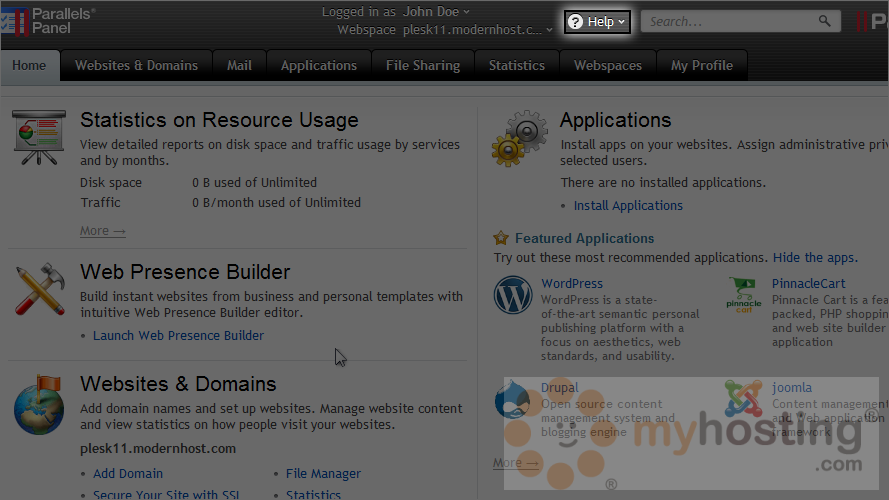Click the Web Presence Builder heading
This screenshot has height=500, width=889.
pyautogui.click(x=185, y=272)
